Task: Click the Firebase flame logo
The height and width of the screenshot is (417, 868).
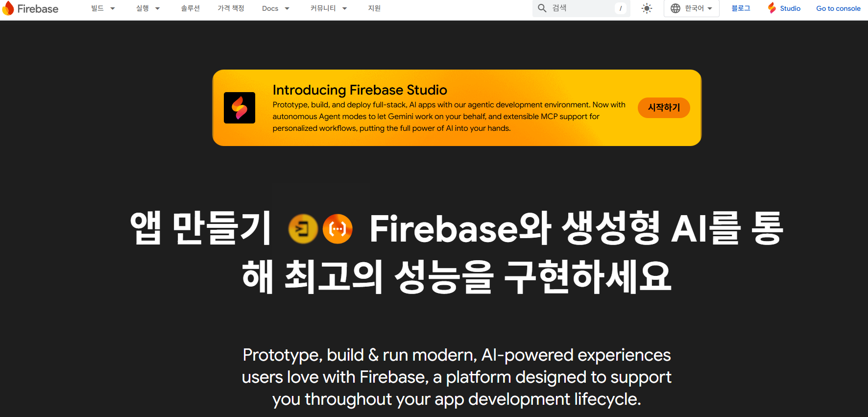Action: pos(8,8)
